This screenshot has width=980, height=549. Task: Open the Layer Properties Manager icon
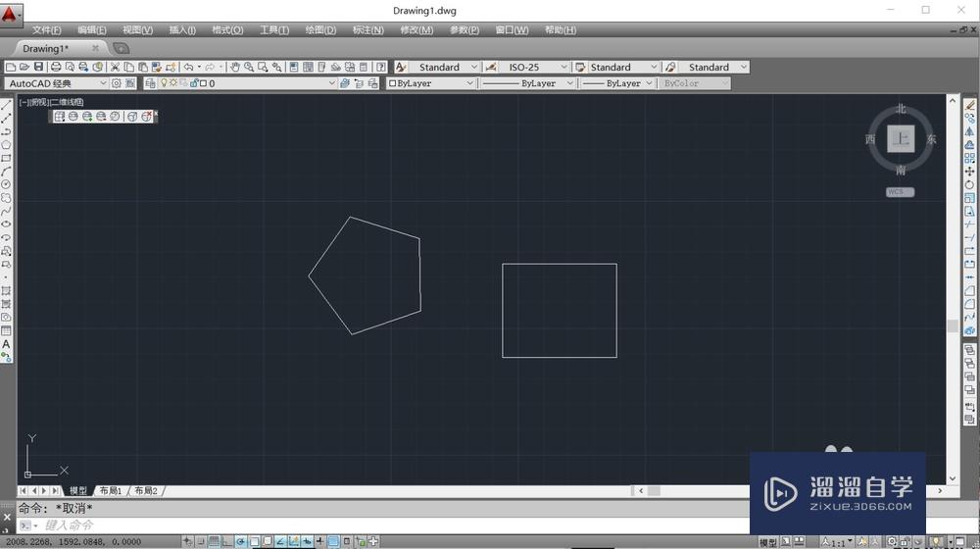[x=150, y=83]
